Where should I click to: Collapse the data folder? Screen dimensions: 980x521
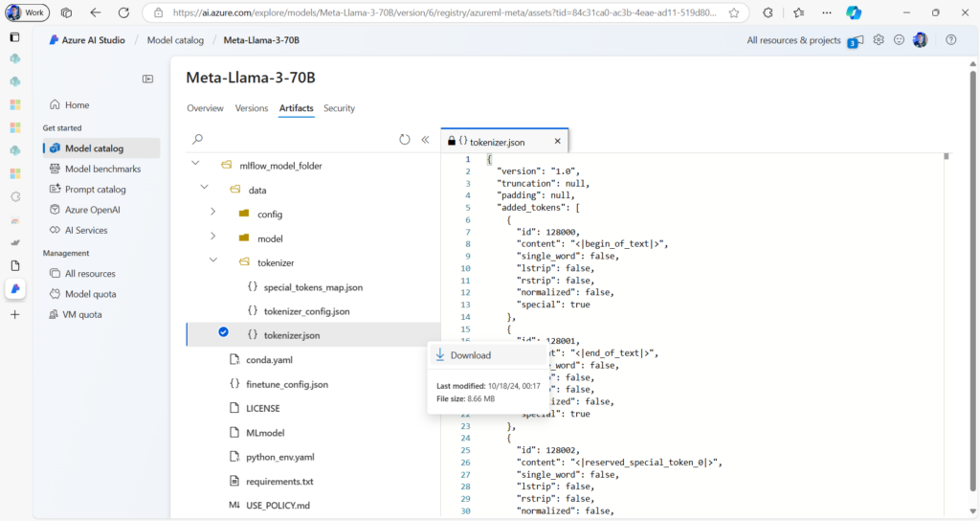[205, 187]
